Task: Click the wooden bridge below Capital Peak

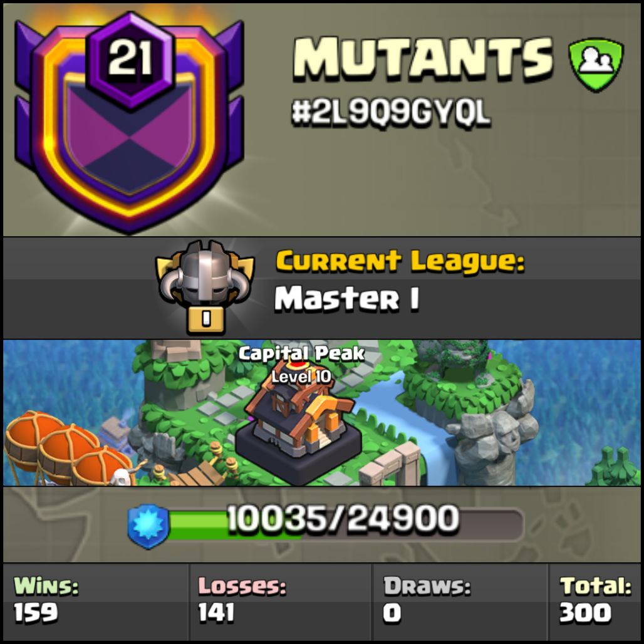Action: (200, 474)
